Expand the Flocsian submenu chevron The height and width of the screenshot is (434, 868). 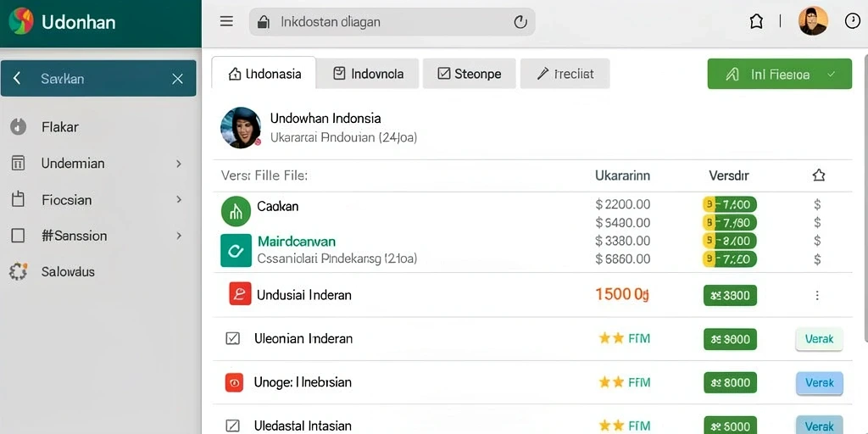(178, 199)
